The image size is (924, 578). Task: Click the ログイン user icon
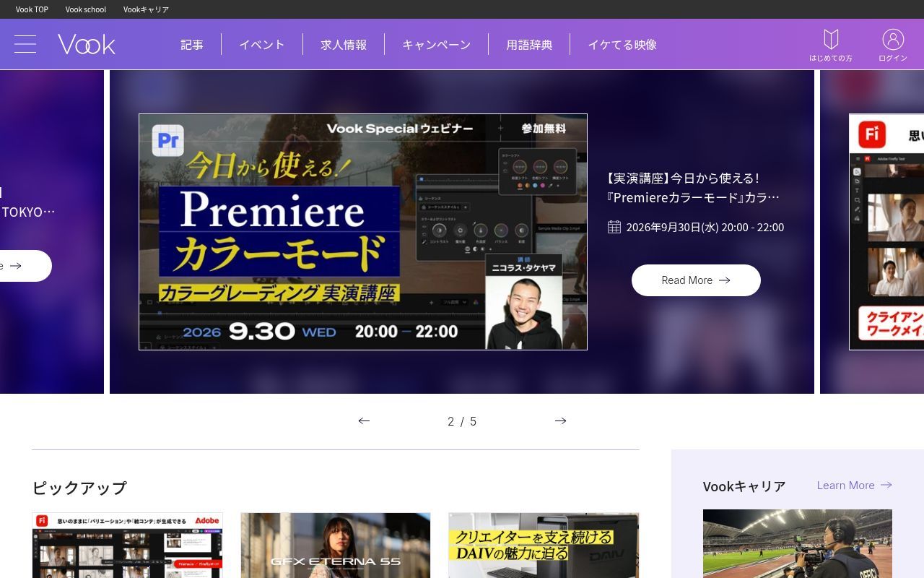click(x=893, y=45)
